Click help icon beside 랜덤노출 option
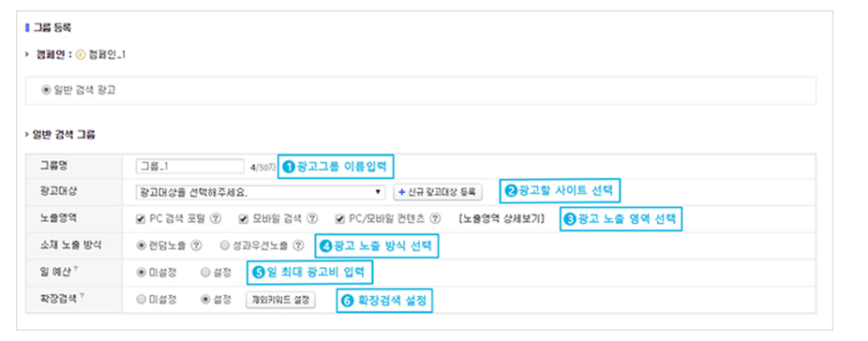Viewport: 868px width, 341px height. [196, 245]
